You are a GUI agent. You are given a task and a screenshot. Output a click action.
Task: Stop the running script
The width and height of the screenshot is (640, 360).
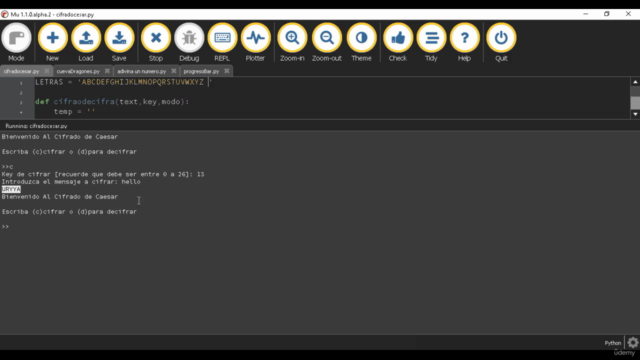click(156, 42)
